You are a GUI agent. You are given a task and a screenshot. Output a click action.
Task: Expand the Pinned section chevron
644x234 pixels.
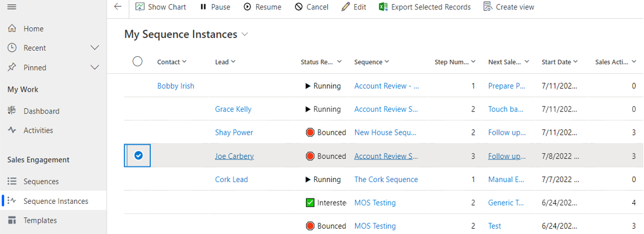pos(95,67)
